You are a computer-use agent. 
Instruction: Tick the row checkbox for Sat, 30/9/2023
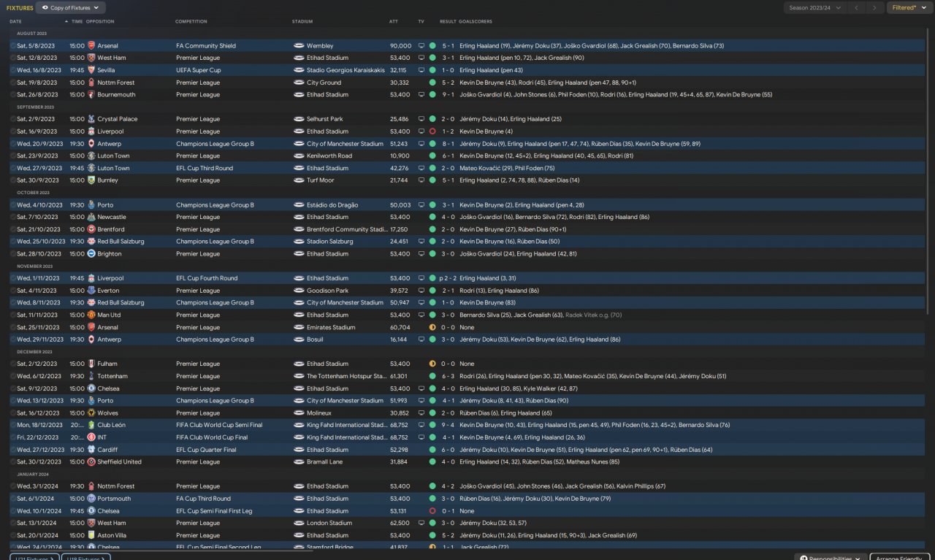coord(13,180)
